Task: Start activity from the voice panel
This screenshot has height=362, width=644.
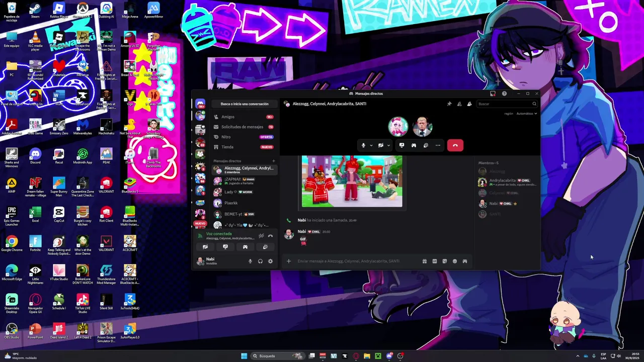Action: pyautogui.click(x=245, y=247)
